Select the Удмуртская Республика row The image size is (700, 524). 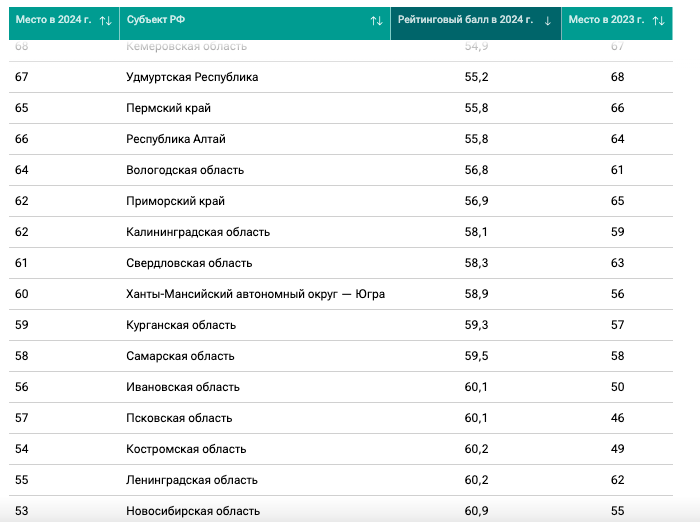(x=341, y=77)
